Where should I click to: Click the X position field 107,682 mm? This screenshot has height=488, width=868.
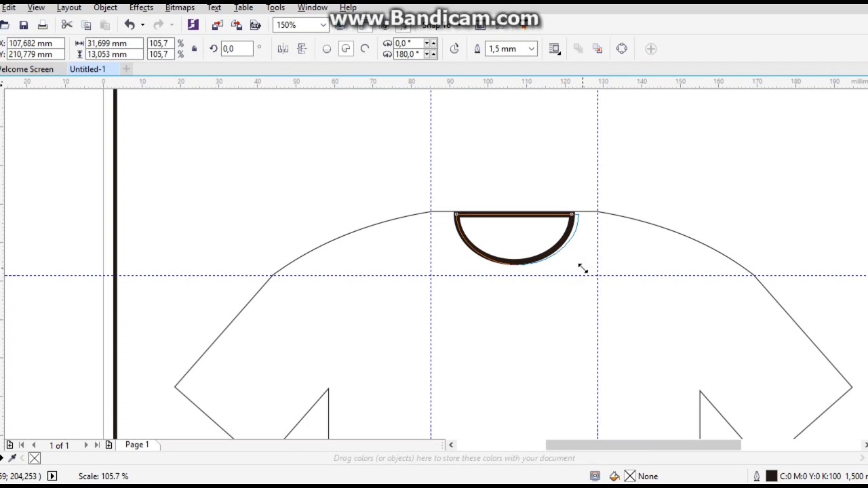tap(35, 43)
